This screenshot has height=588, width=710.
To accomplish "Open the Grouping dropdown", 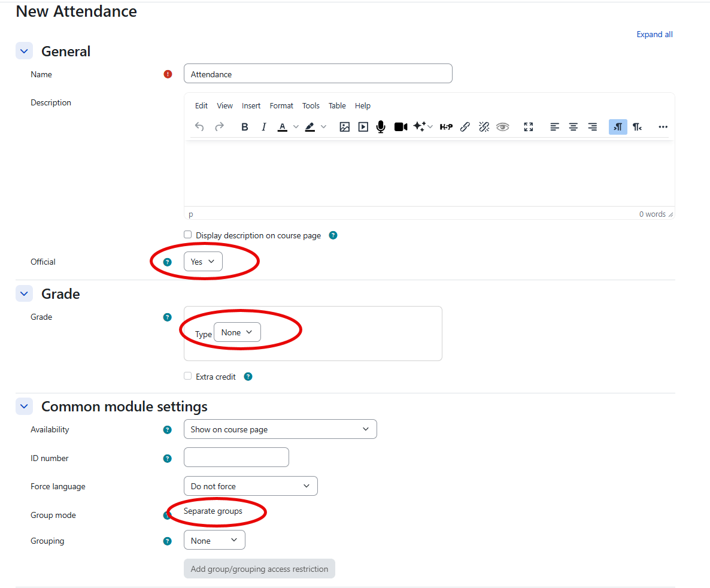I will (x=214, y=540).
